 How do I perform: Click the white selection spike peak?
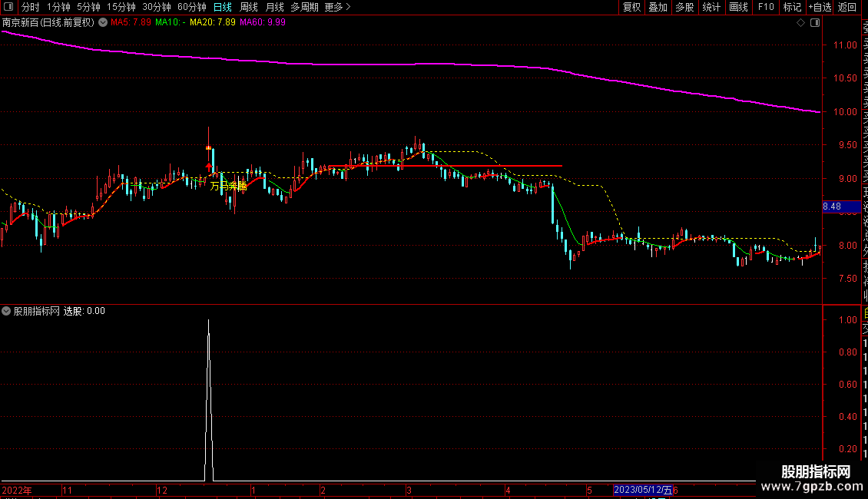coord(209,321)
